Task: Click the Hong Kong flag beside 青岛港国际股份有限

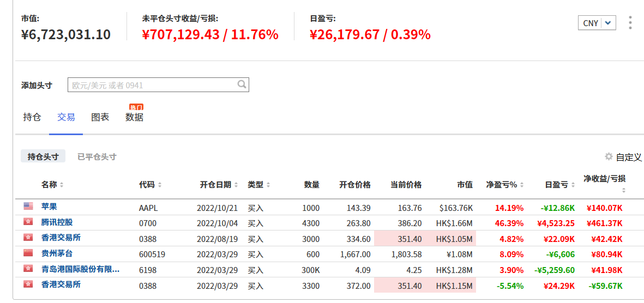Action: (x=28, y=269)
